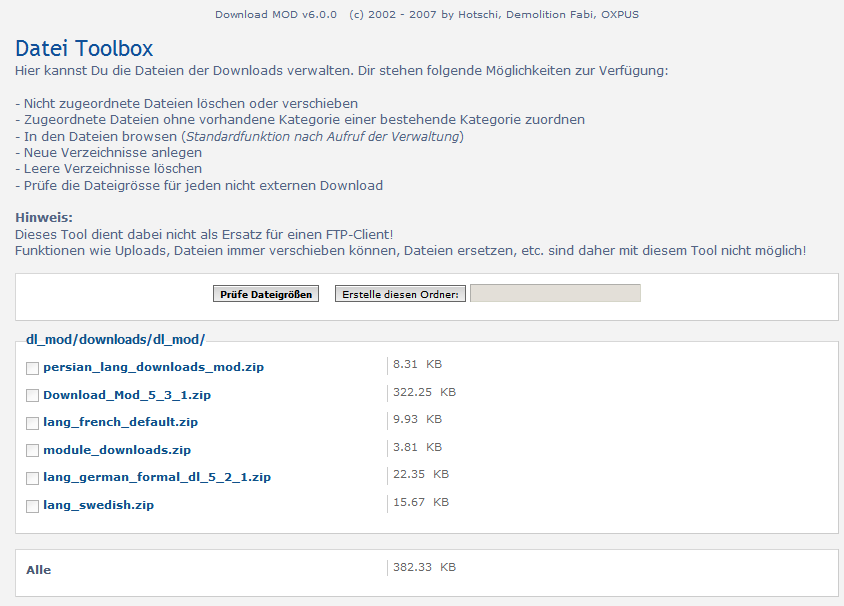
Task: Tick the checkbox for Download_Mod_5_3_1.zip
Action: click(x=32, y=396)
